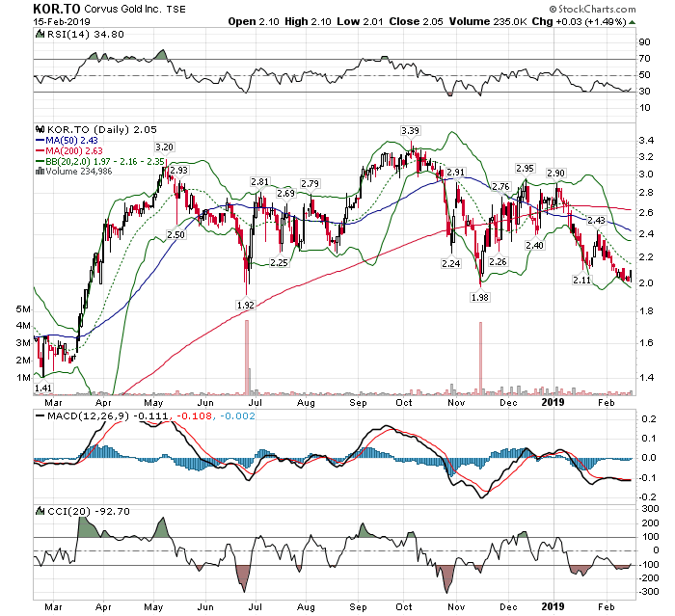
Task: Click the KOR.TO ticker symbol title
Action: 56,9
